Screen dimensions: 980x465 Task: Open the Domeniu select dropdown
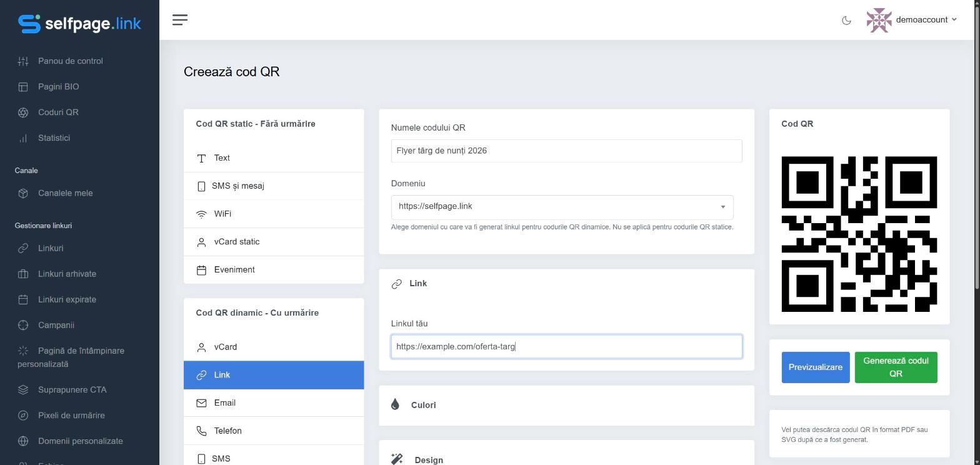562,207
